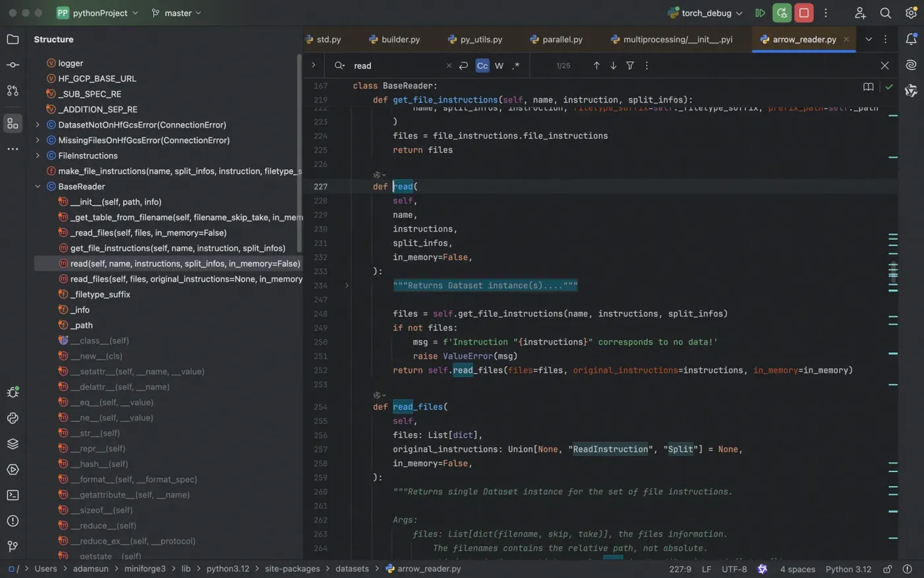Clear the search field text
Viewport: 924px width, 578px height.
pos(449,65)
